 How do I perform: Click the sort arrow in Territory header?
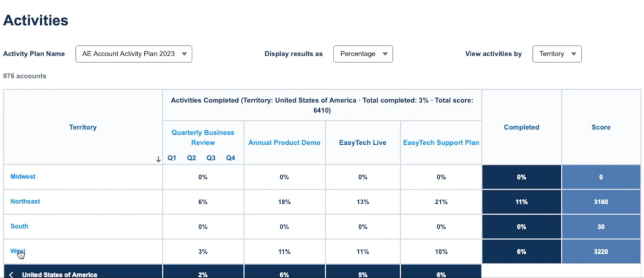158,159
